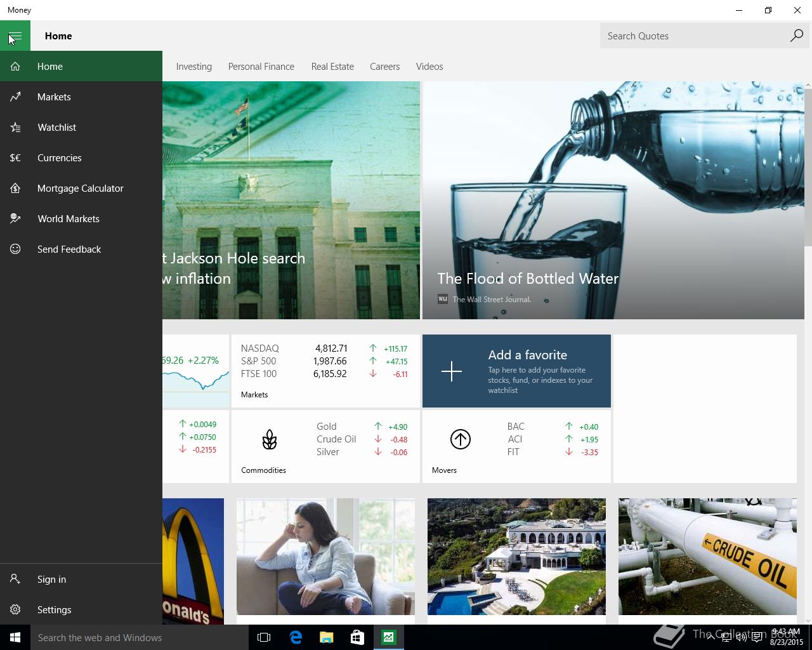
Task: Click The Wall Street Journal source label
Action: (x=492, y=300)
